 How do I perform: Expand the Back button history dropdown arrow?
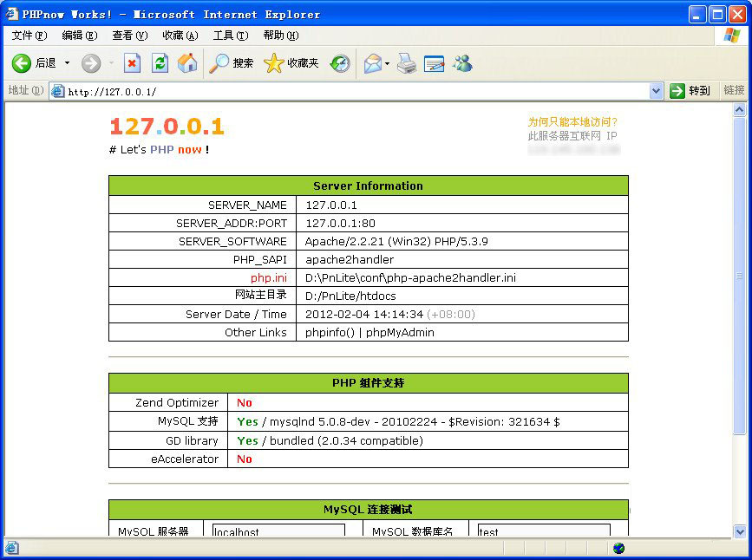[x=67, y=63]
